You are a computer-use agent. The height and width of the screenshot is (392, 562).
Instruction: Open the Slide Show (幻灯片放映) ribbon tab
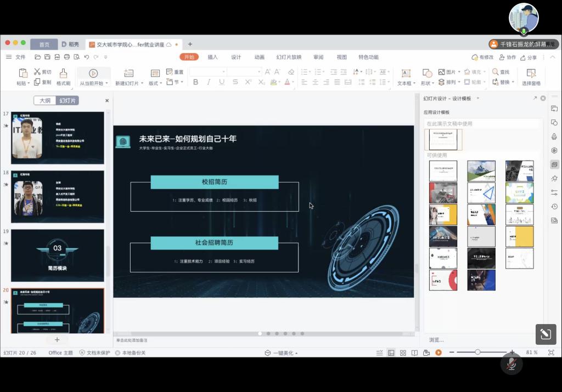click(289, 57)
